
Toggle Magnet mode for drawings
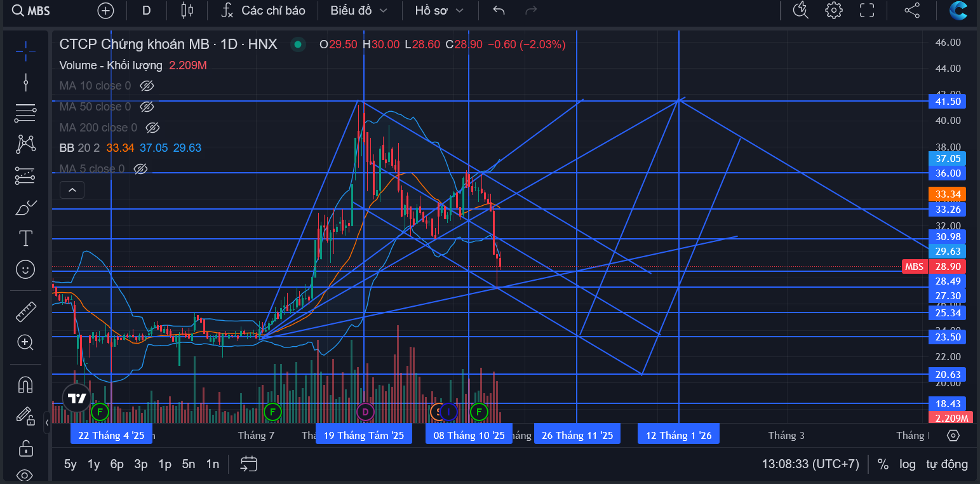coord(25,384)
